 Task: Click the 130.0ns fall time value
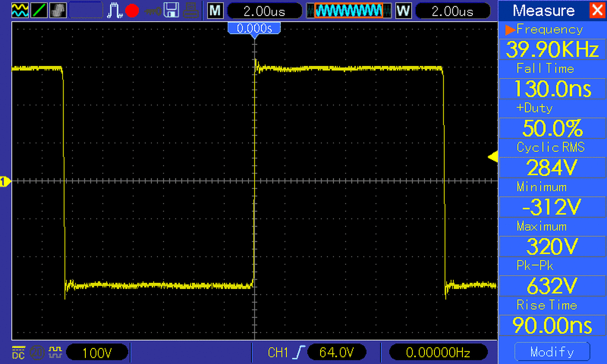(552, 89)
